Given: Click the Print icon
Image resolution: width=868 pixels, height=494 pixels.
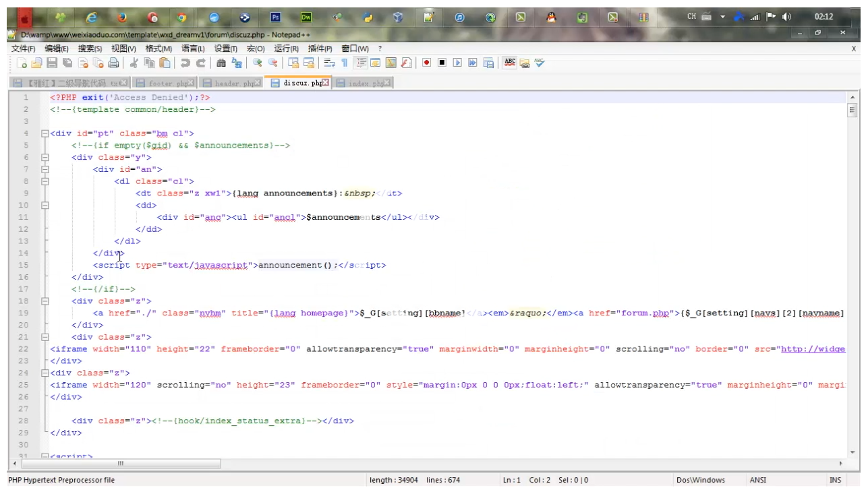Looking at the screenshot, I should 113,63.
